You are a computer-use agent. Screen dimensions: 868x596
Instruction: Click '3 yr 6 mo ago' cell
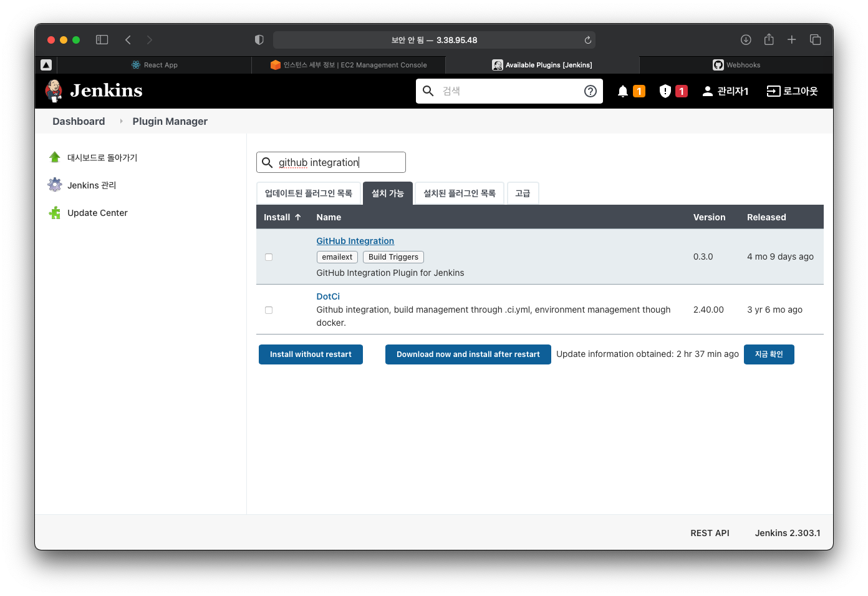[774, 310]
